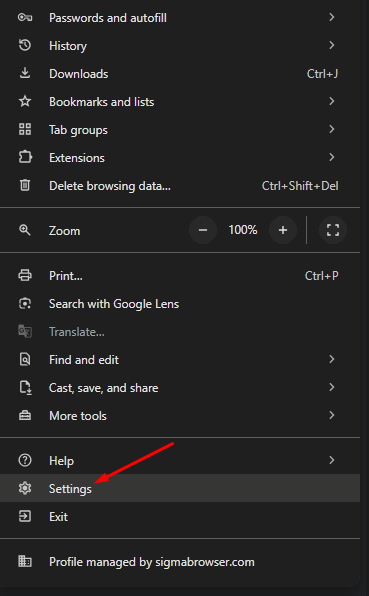Click the managed profile building icon
The width and height of the screenshot is (369, 596).
coord(25,561)
